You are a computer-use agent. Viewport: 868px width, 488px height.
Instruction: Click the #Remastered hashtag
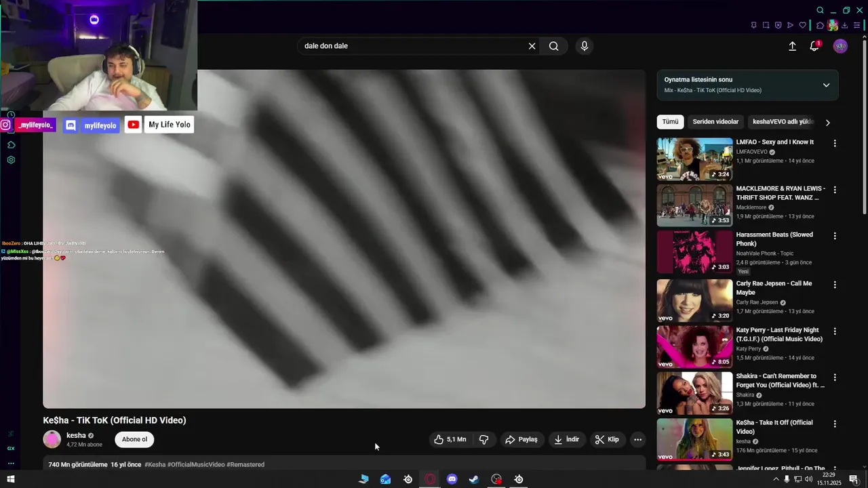coord(245,464)
